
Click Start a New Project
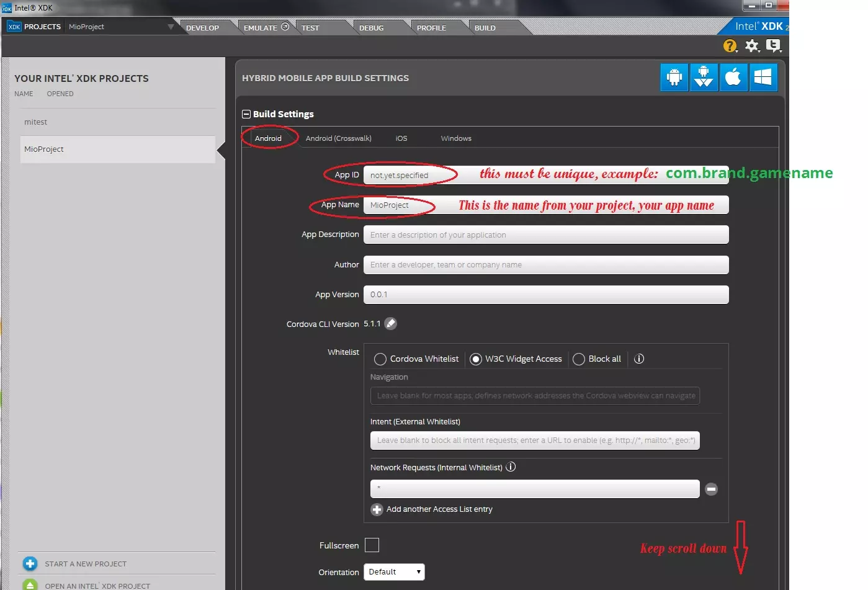click(86, 564)
